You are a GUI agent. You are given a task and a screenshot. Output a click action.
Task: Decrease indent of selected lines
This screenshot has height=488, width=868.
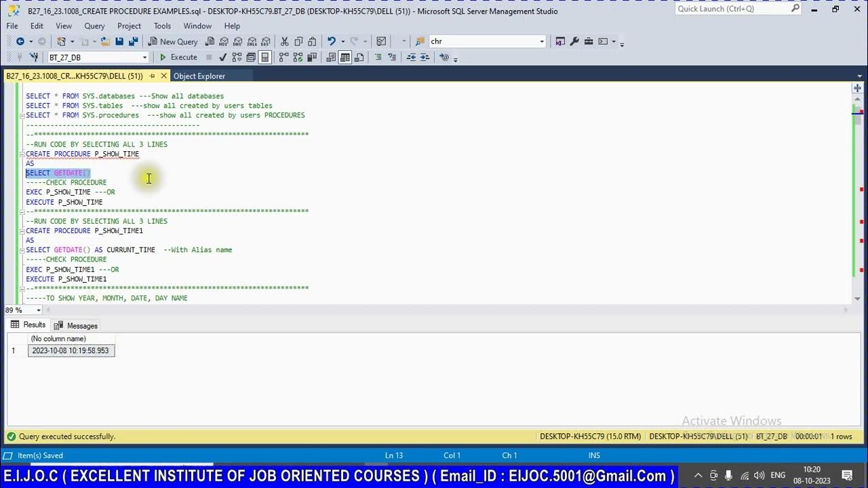[x=411, y=58]
